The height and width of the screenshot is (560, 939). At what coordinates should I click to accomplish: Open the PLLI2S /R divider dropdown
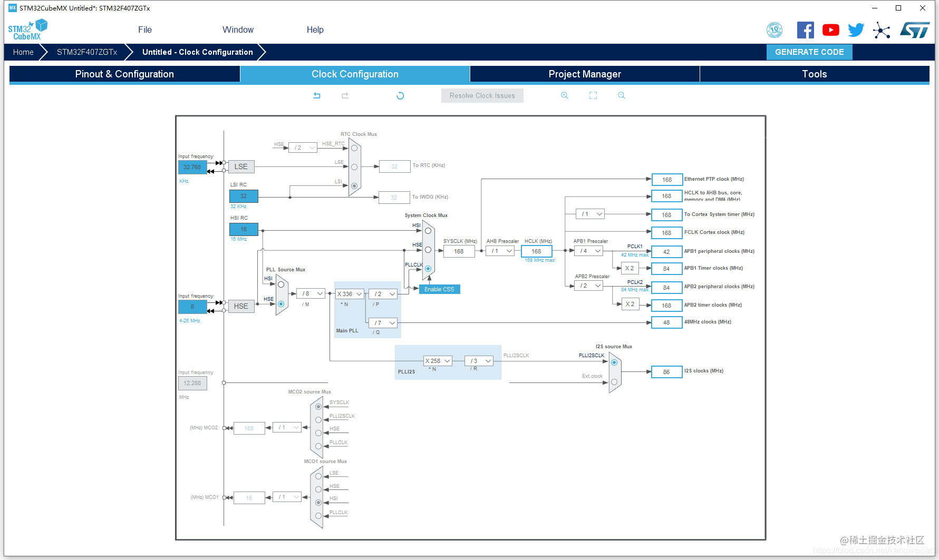tap(479, 361)
